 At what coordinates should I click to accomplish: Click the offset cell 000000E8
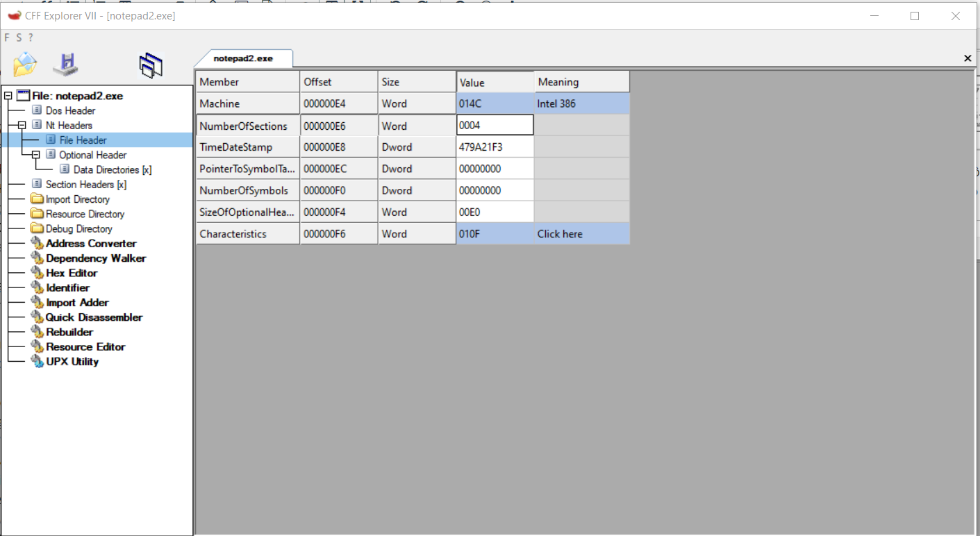point(339,147)
